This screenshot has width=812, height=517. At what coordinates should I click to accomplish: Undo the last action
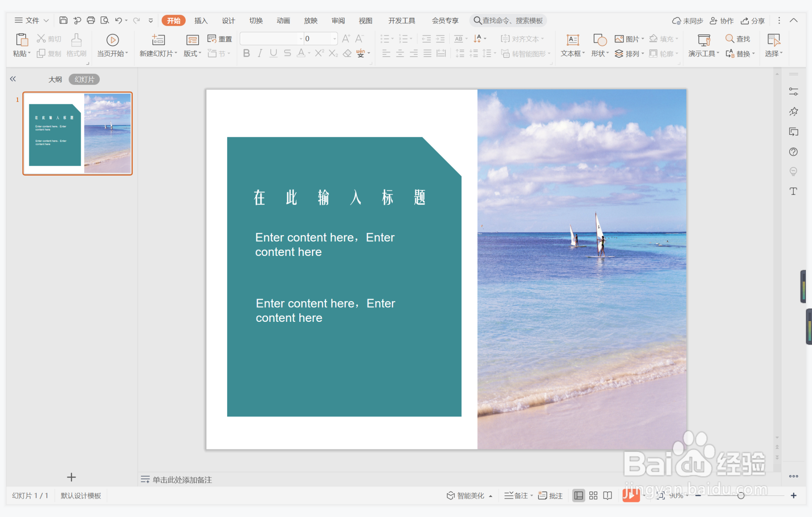(x=119, y=20)
